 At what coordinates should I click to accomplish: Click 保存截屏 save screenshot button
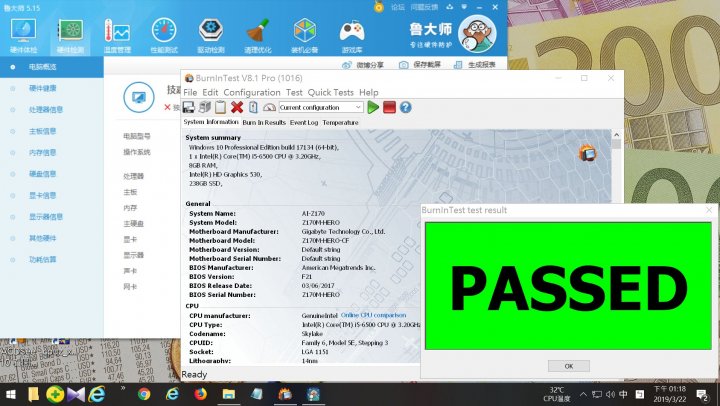420,65
